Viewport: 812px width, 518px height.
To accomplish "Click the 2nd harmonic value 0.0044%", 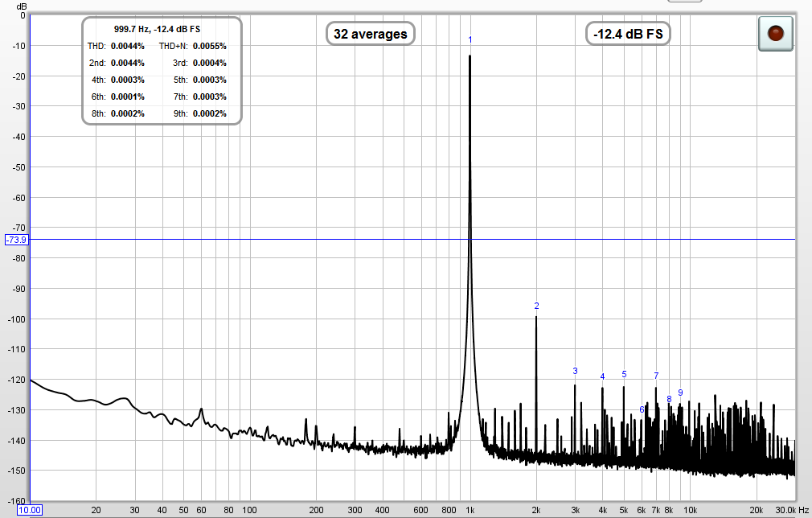I will [x=127, y=63].
